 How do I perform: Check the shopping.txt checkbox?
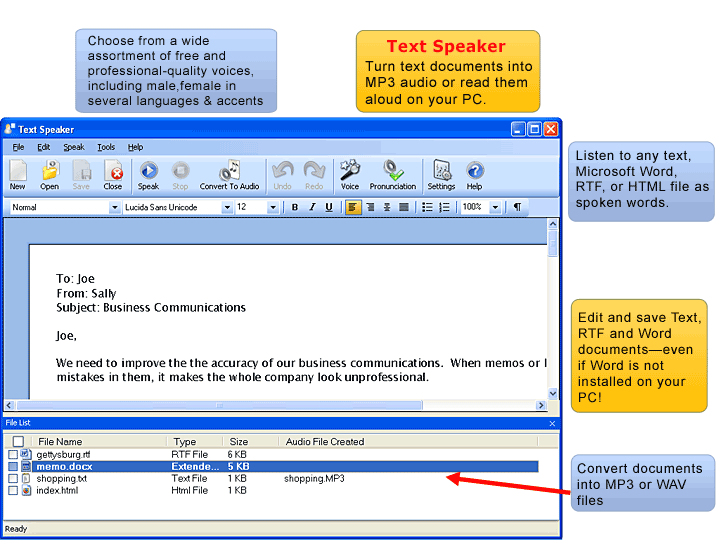(13, 478)
